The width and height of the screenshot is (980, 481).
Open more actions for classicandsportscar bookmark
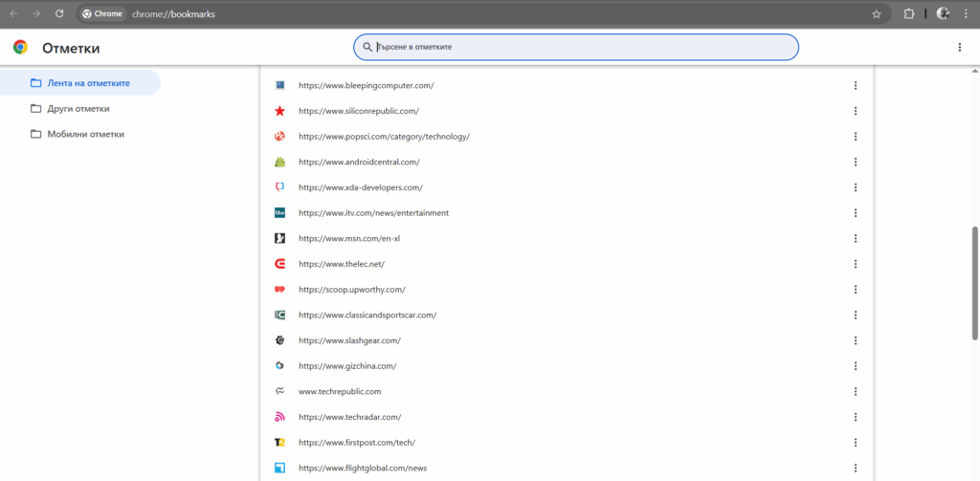856,315
